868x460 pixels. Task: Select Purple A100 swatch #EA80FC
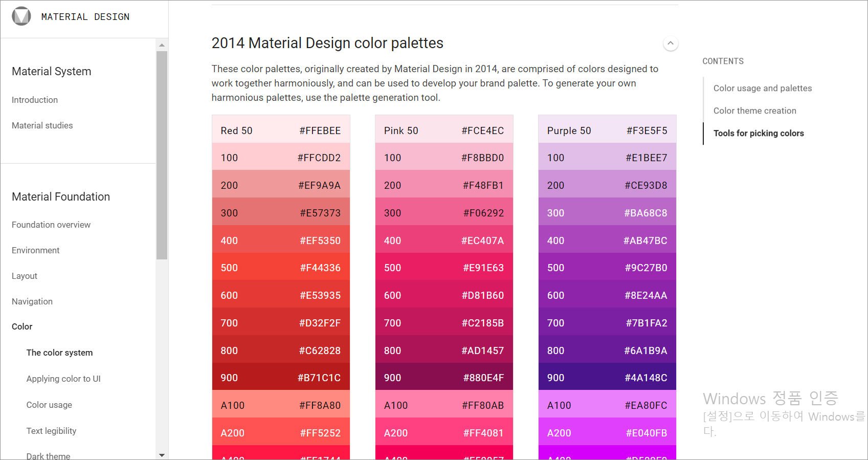coord(607,404)
